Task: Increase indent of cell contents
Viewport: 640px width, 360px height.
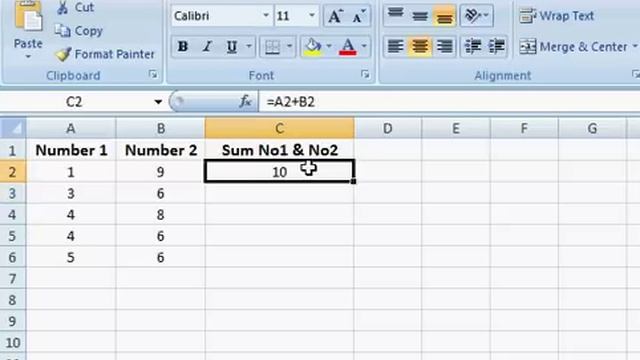Action: [x=496, y=47]
